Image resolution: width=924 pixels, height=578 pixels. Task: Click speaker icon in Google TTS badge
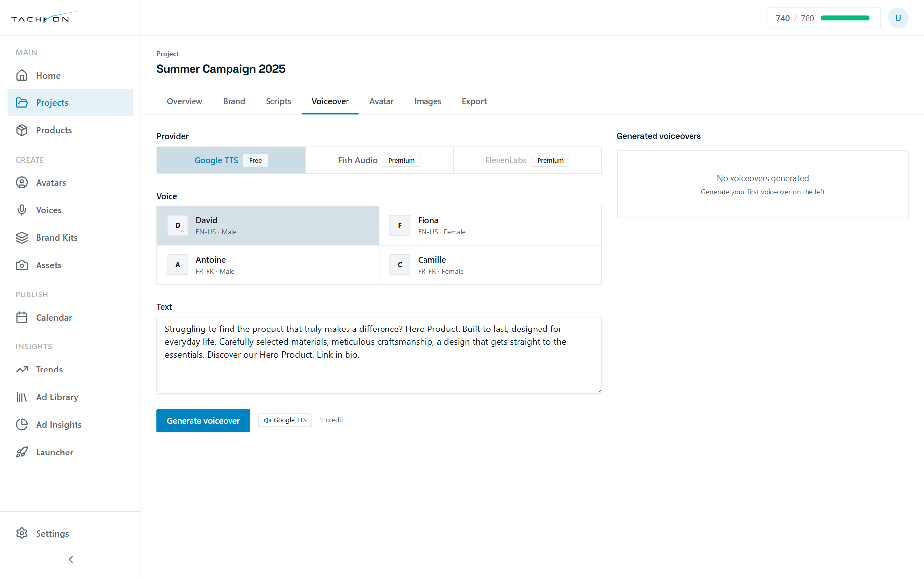(267, 420)
